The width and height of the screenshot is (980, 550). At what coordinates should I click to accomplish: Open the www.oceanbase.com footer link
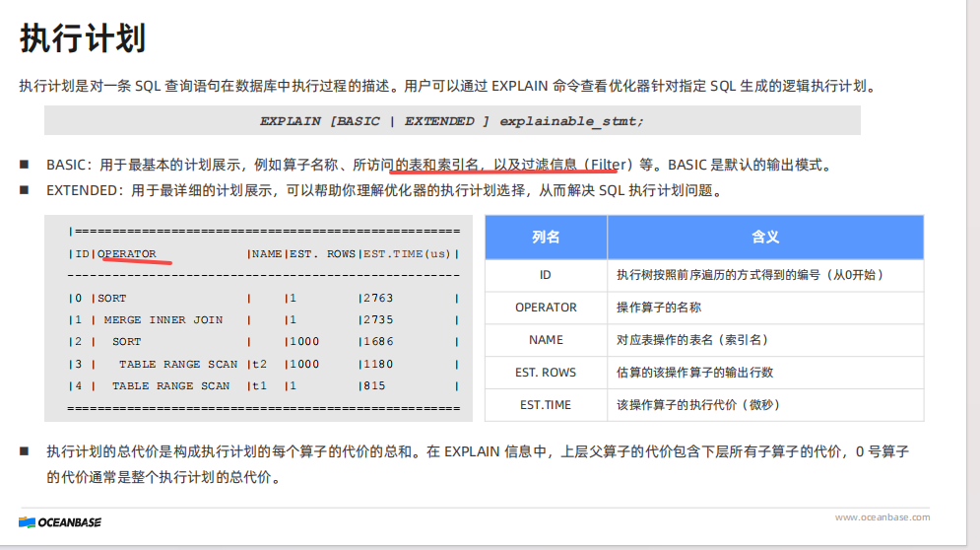point(882,517)
